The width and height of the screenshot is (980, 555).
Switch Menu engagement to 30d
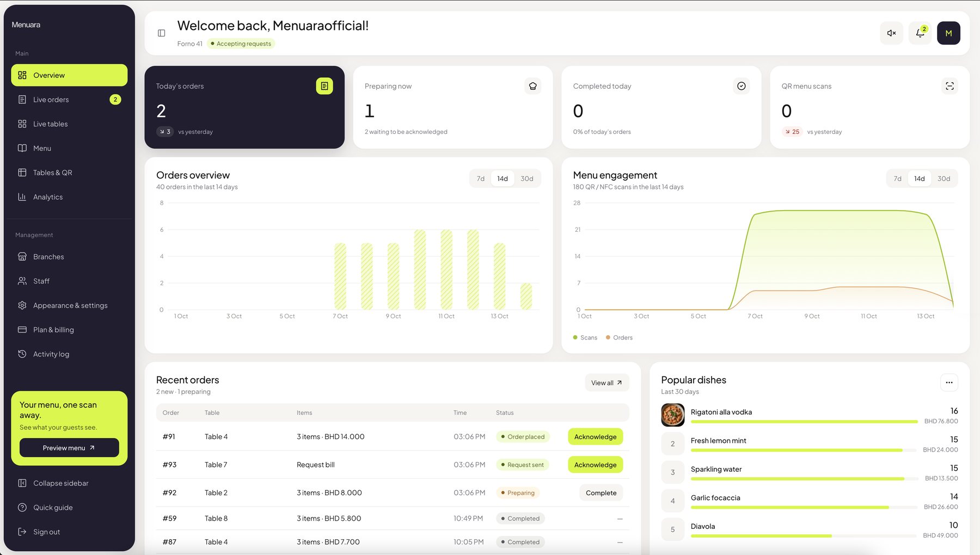tap(944, 178)
